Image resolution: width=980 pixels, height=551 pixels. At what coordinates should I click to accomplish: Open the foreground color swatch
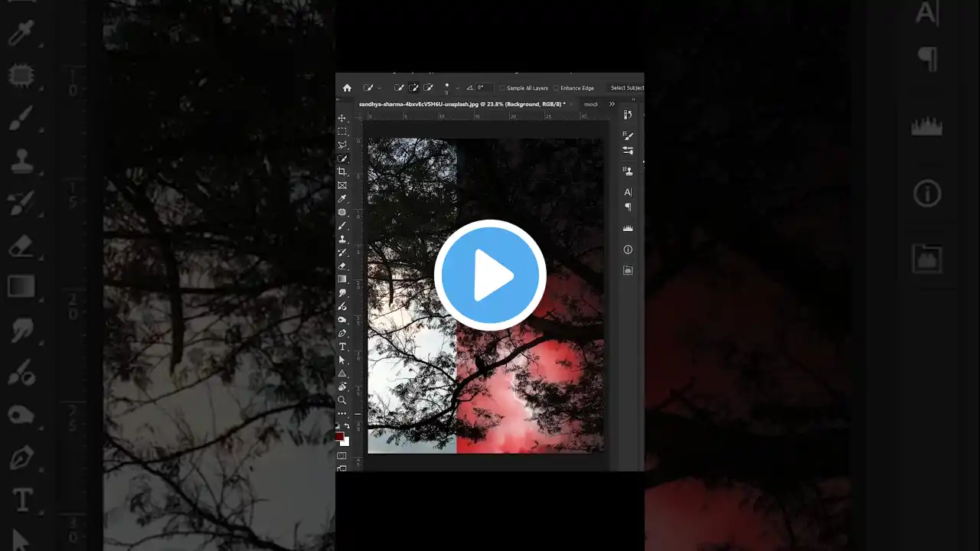point(339,436)
